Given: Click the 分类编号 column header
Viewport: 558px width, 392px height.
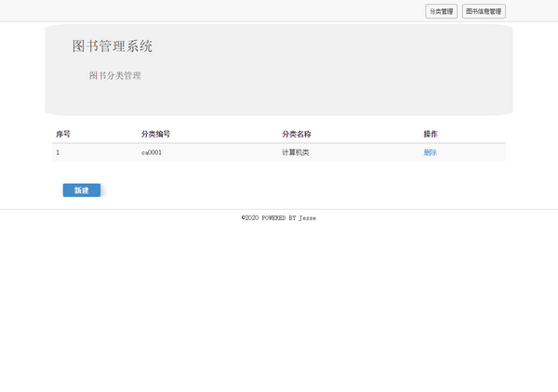Looking at the screenshot, I should (x=155, y=134).
